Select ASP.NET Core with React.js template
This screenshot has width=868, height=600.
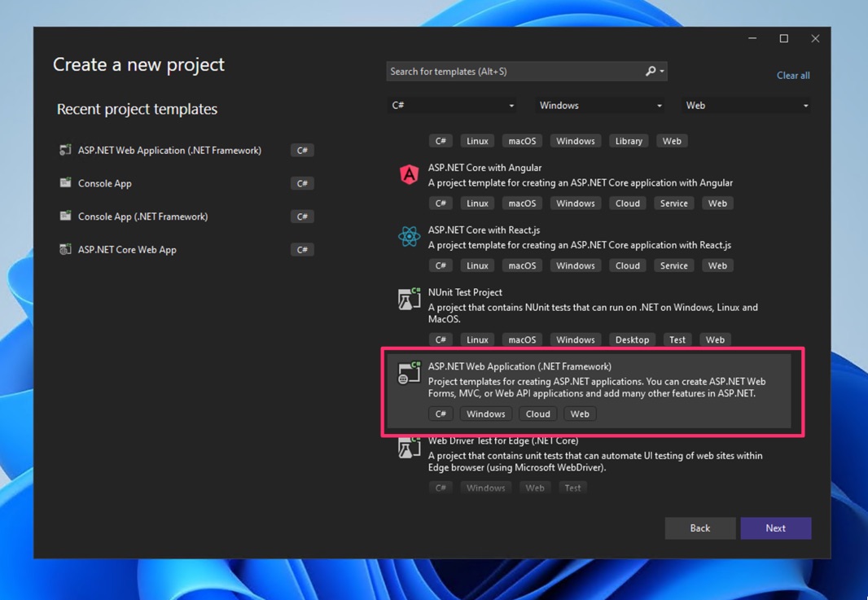point(484,230)
